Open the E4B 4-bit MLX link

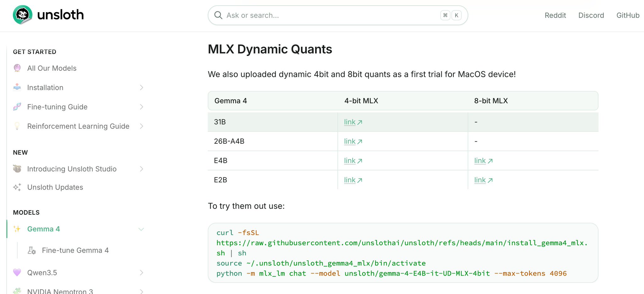click(x=353, y=161)
